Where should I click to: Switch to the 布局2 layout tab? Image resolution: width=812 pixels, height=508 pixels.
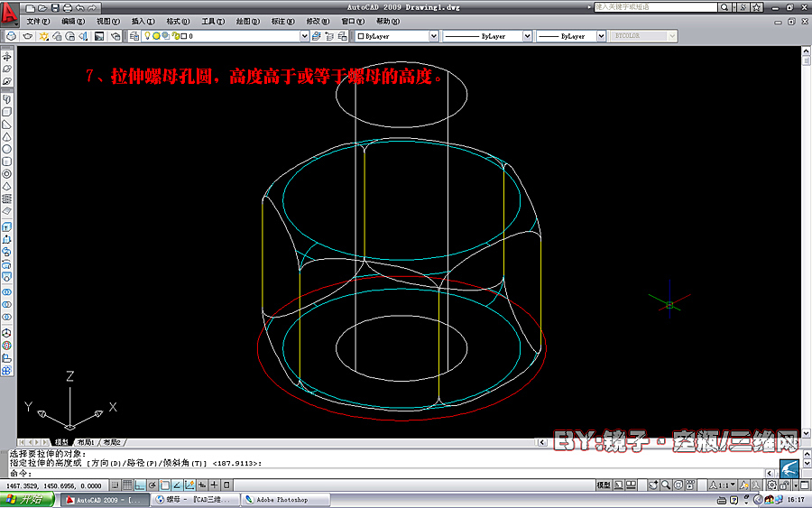[112, 442]
